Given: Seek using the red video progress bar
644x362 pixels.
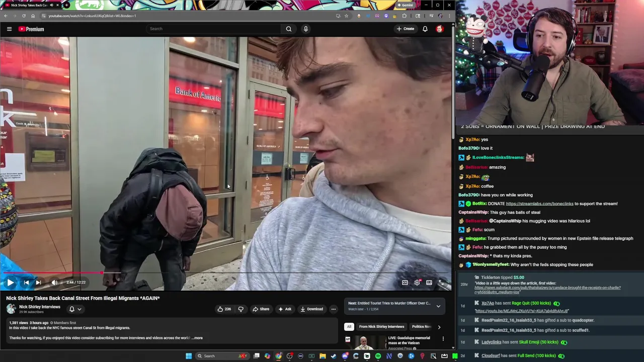Looking at the screenshot, I should tap(226, 273).
